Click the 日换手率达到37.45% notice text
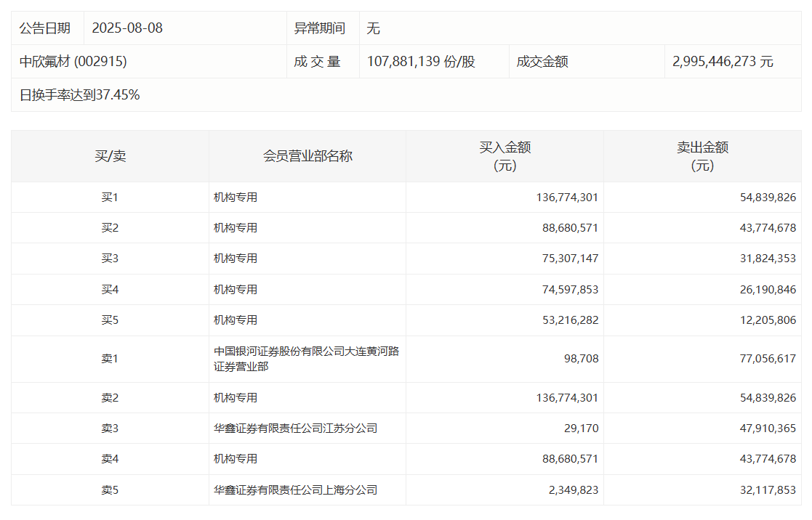Screen dimensions: 812x520 point(79,95)
